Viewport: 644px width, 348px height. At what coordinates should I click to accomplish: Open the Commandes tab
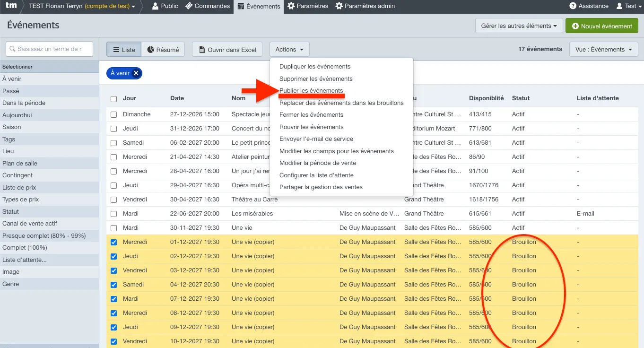(207, 6)
